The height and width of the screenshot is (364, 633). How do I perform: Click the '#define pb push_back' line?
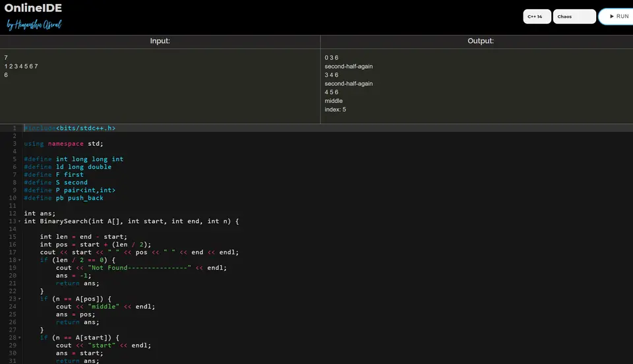pos(63,198)
